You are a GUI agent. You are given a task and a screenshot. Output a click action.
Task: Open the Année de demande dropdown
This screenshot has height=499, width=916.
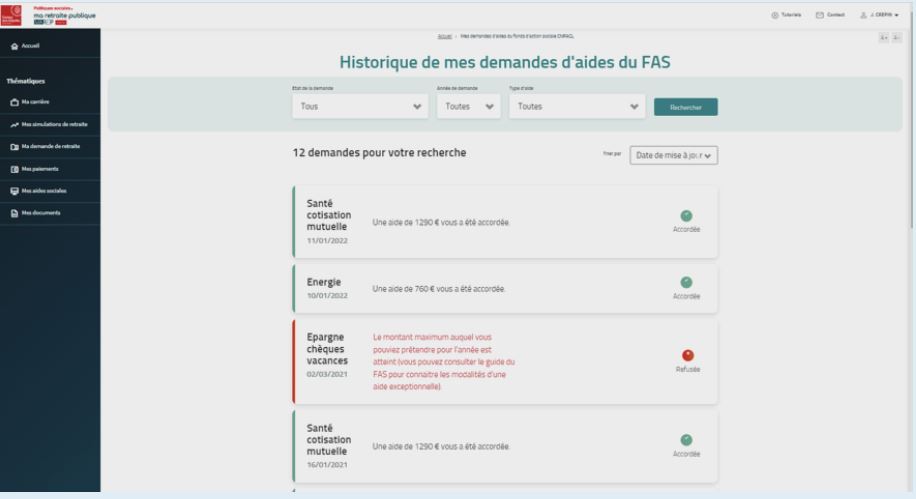tap(468, 108)
